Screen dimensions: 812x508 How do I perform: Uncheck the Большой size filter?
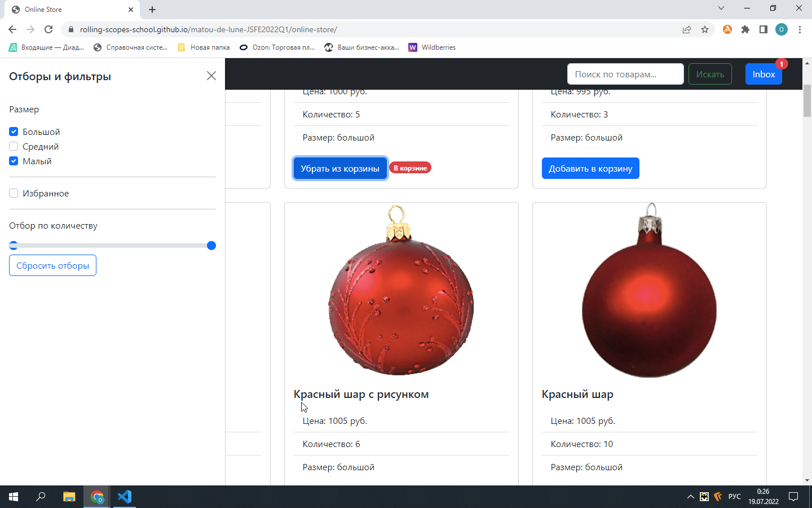click(13, 132)
